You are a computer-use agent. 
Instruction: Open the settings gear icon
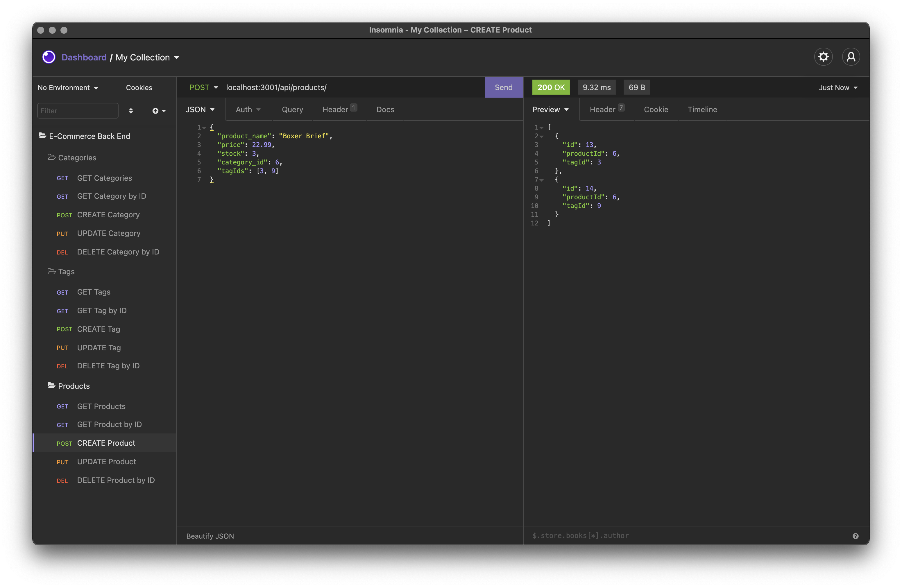(823, 57)
